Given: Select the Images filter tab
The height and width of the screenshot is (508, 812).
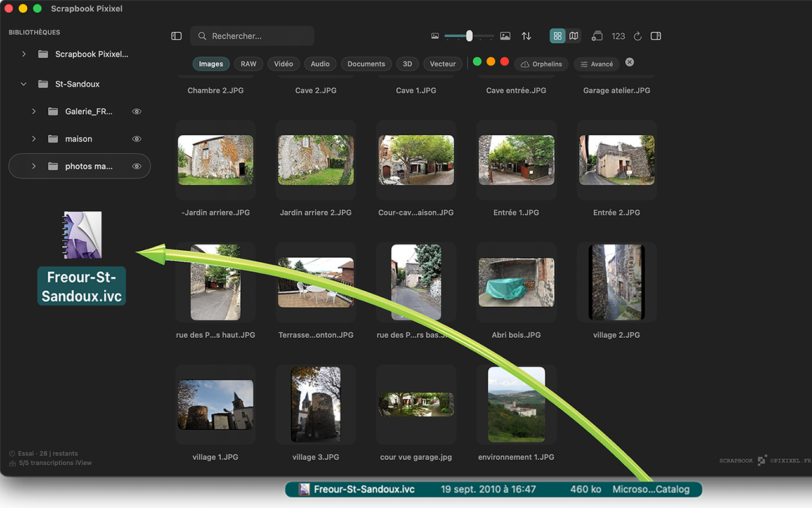Looking at the screenshot, I should click(211, 63).
